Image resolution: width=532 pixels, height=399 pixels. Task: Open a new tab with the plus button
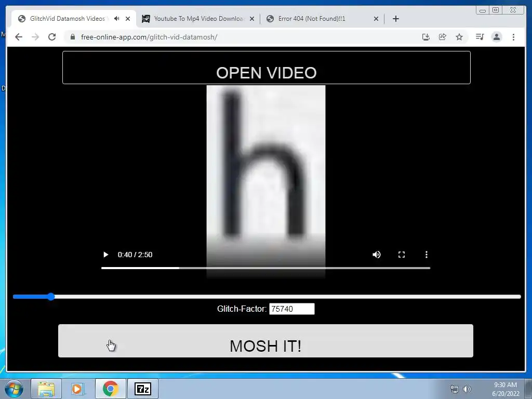(395, 19)
